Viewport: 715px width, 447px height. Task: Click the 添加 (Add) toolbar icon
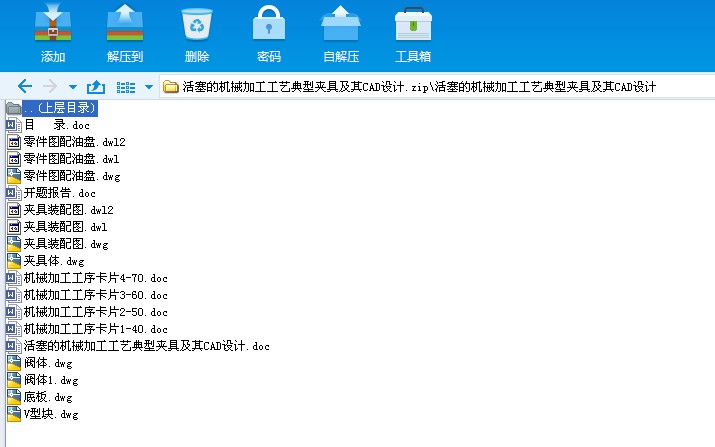point(53,22)
